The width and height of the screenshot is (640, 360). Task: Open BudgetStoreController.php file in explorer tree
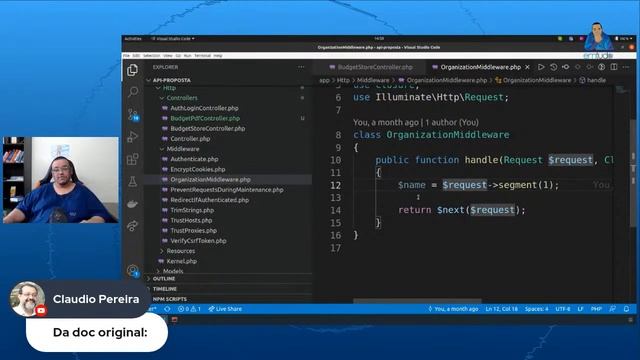207,129
